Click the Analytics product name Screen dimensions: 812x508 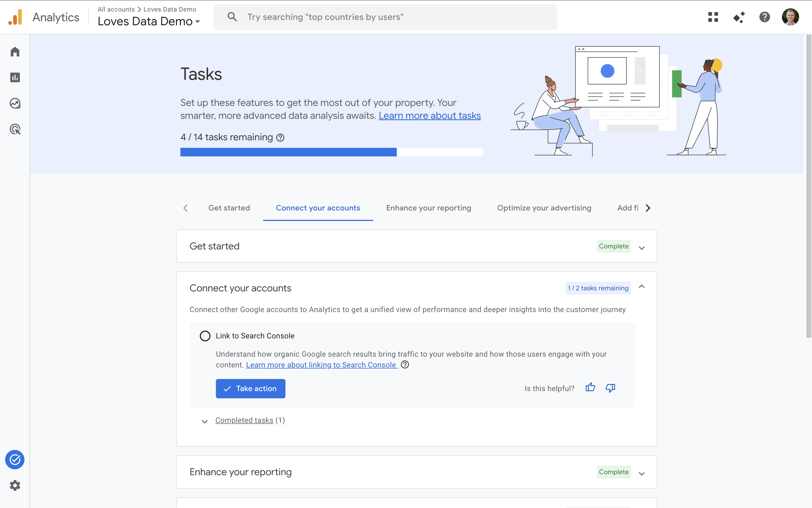pyautogui.click(x=56, y=17)
